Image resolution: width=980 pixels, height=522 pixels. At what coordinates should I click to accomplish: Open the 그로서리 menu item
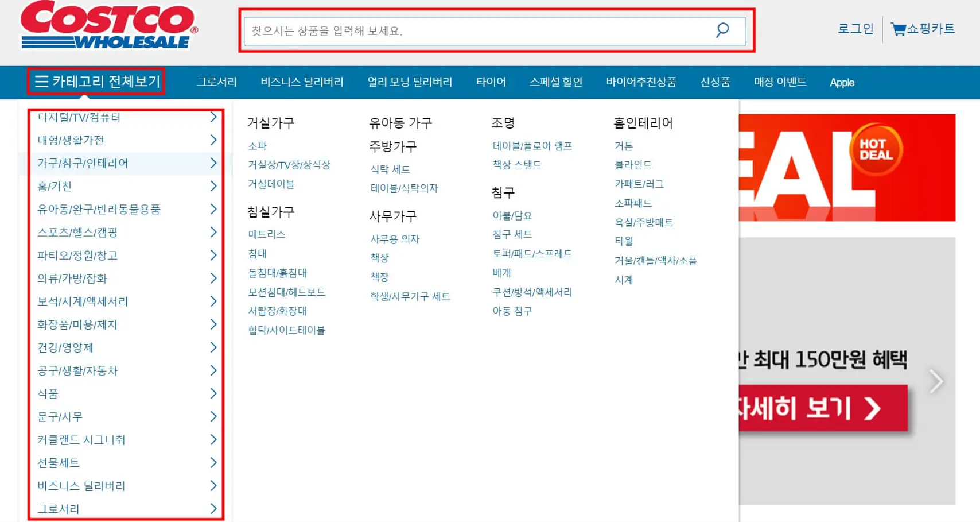click(216, 82)
